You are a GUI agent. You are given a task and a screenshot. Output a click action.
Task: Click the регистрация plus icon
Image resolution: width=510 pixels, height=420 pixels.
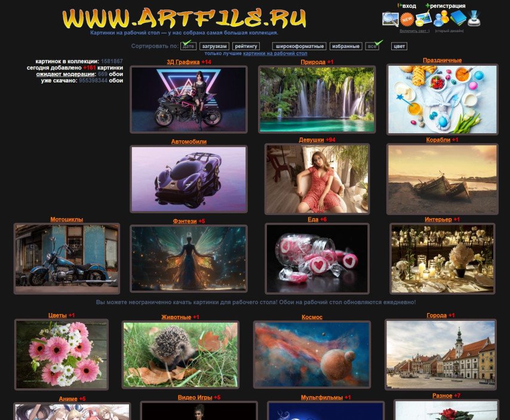[x=428, y=5]
